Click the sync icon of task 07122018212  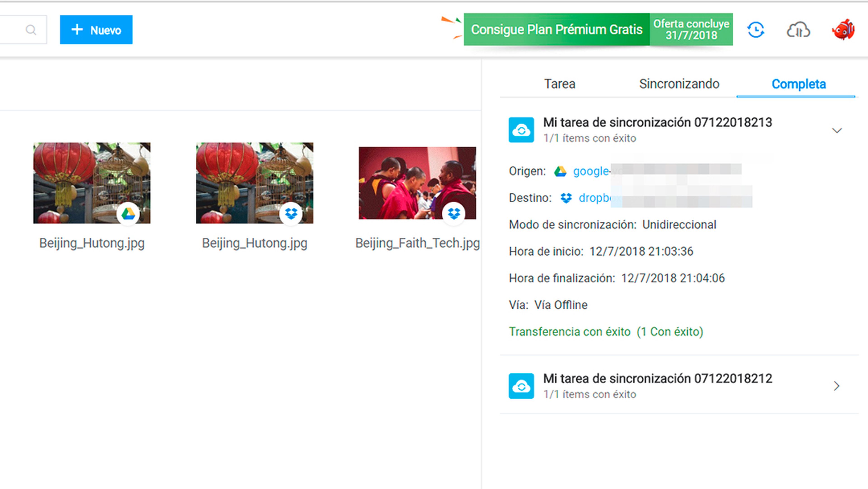point(521,386)
